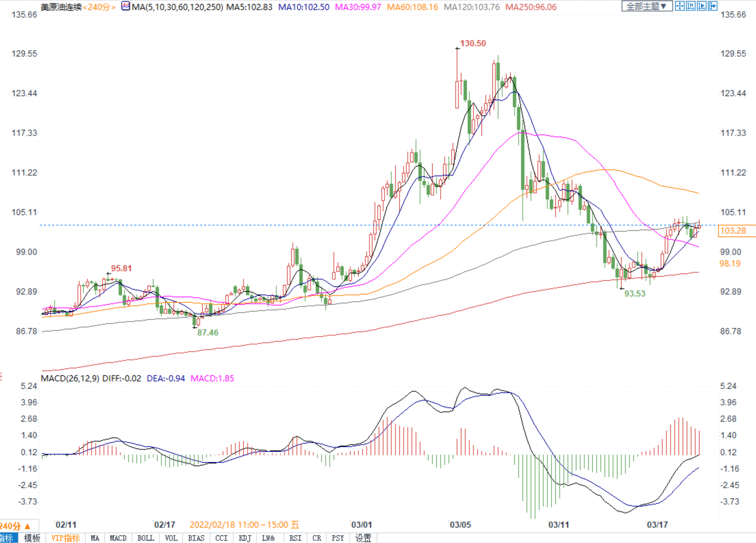Open the VIP指标 tab
Image resolution: width=756 pixels, height=543 pixels.
point(65,538)
